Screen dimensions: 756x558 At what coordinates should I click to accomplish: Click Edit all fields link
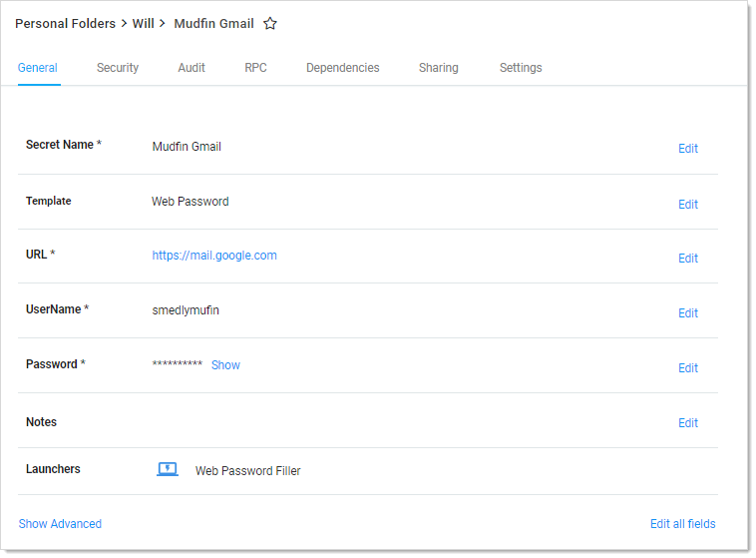(x=682, y=524)
